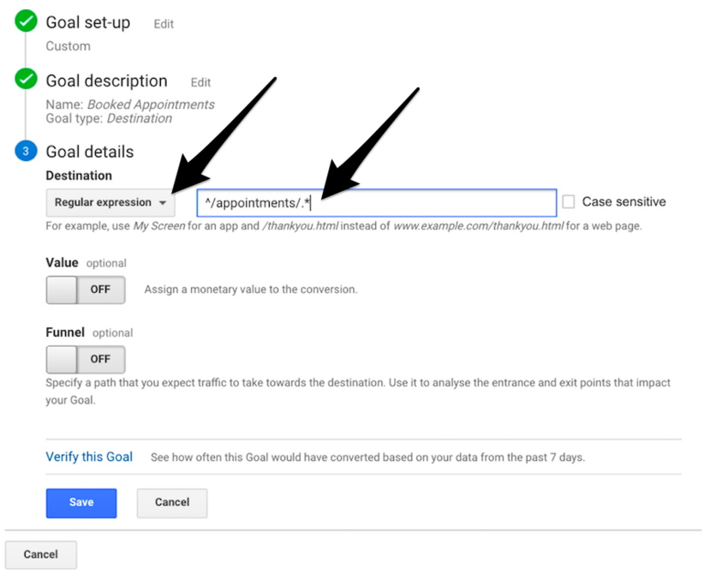Click the Custom label under Goal set-up
The height and width of the screenshot is (580, 728).
[x=68, y=45]
